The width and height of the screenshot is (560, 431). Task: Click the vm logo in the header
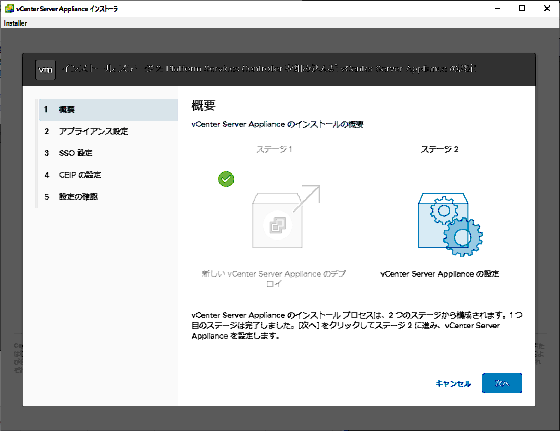(x=46, y=70)
